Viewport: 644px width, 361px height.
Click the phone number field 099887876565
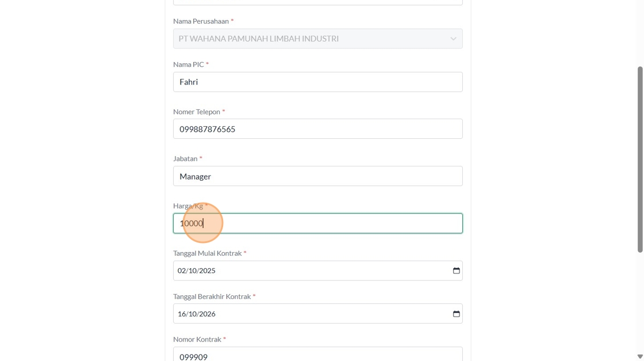(317, 129)
